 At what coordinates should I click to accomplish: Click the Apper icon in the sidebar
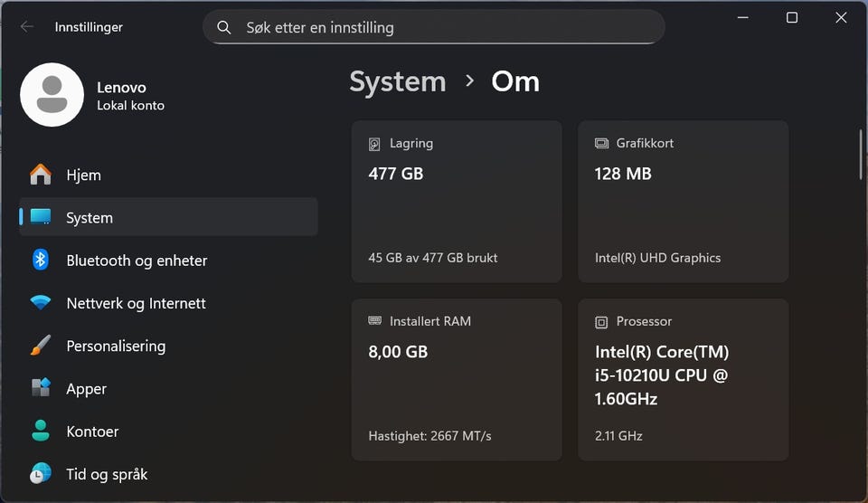pyautogui.click(x=41, y=389)
